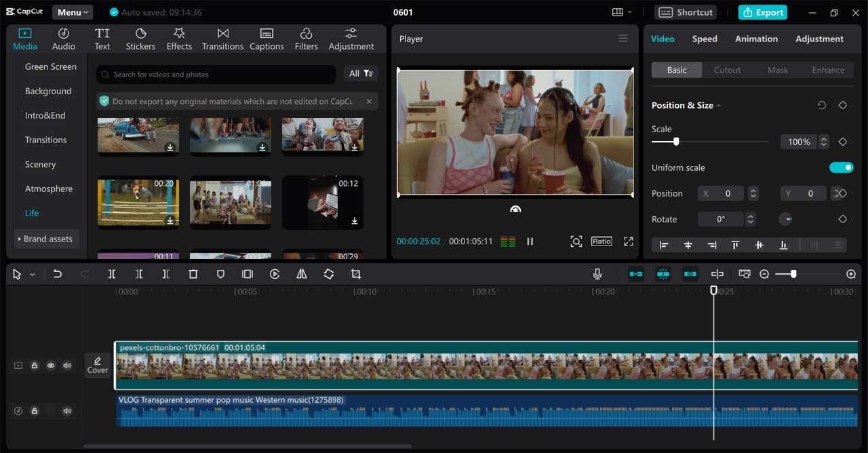Click the fullscreen icon in Player
This screenshot has height=453, width=868.
point(629,241)
